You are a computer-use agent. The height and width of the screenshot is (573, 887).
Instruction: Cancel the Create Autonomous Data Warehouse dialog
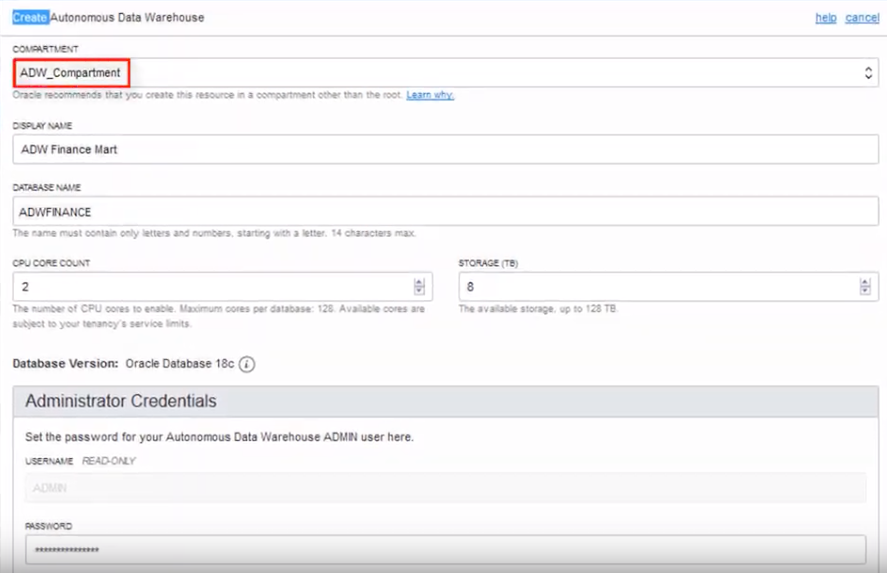tap(862, 18)
